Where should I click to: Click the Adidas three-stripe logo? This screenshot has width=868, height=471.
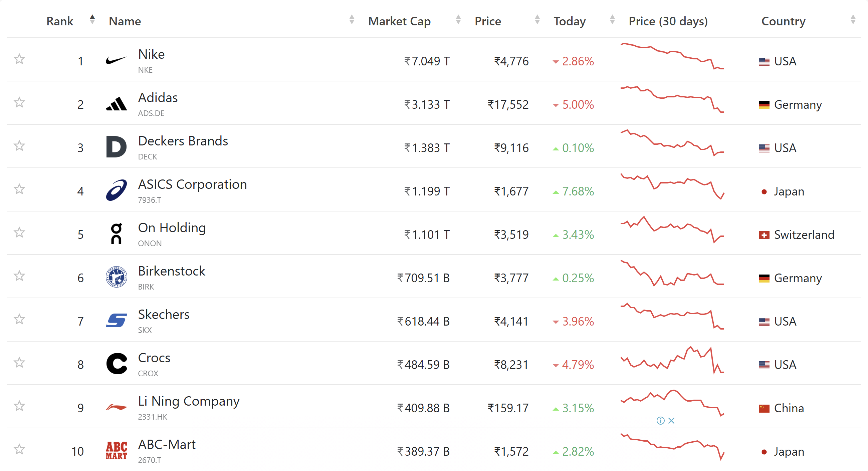click(x=116, y=104)
